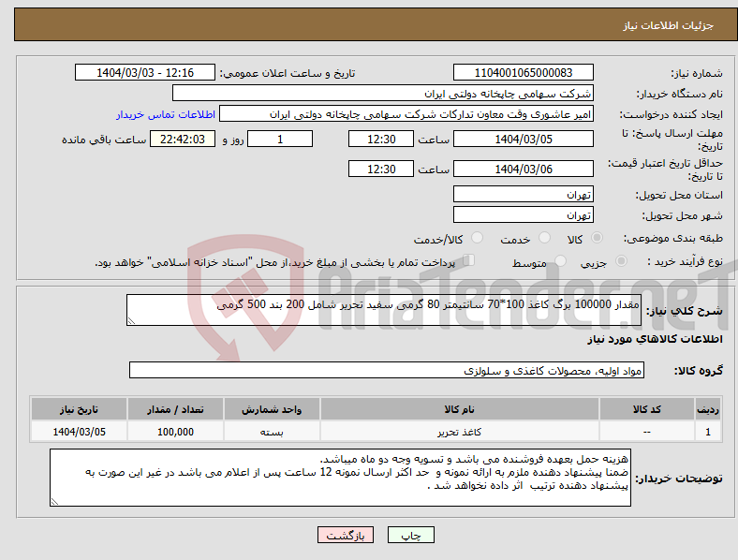Click the واحد شمارش column header
Image resolution: width=738 pixels, height=560 pixels.
(x=272, y=409)
